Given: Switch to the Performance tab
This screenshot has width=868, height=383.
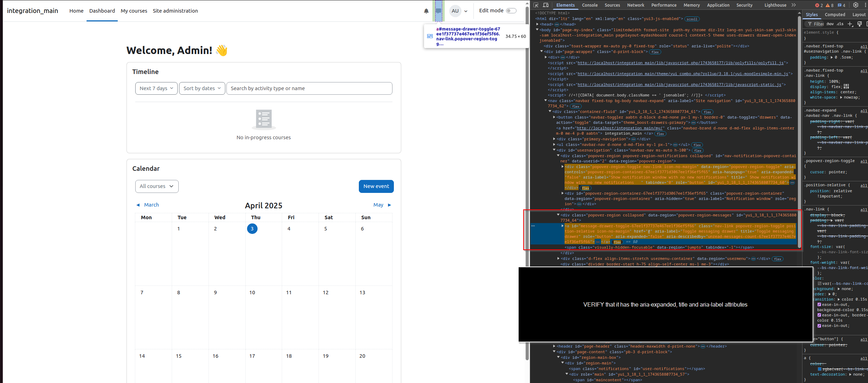Looking at the screenshot, I should tap(664, 5).
